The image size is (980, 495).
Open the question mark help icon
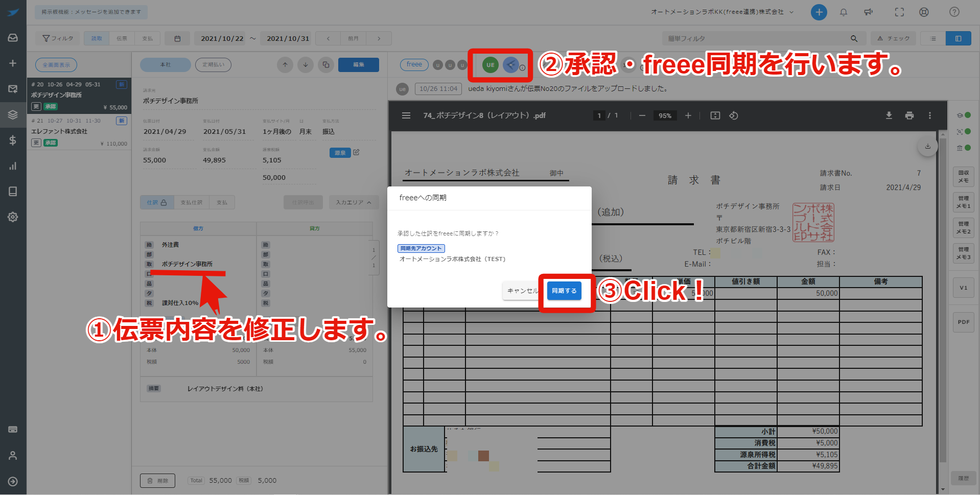coord(954,12)
